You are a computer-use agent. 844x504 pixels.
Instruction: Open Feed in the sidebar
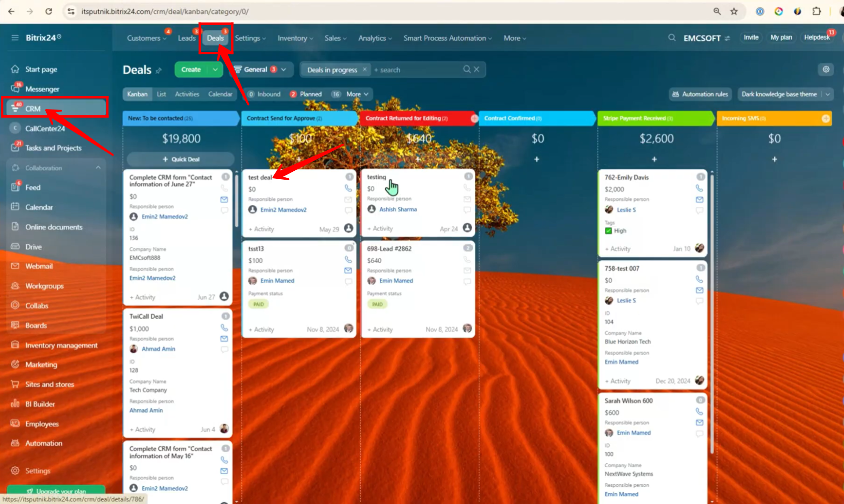(33, 188)
